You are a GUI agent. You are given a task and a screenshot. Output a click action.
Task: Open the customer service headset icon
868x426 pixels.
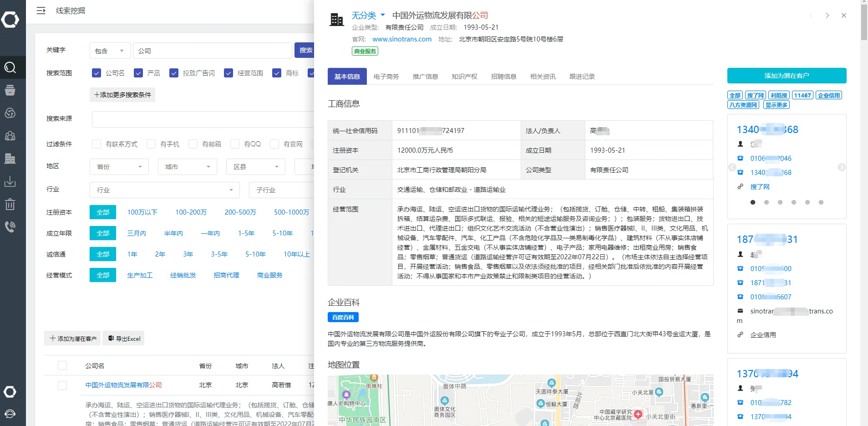tap(10, 414)
